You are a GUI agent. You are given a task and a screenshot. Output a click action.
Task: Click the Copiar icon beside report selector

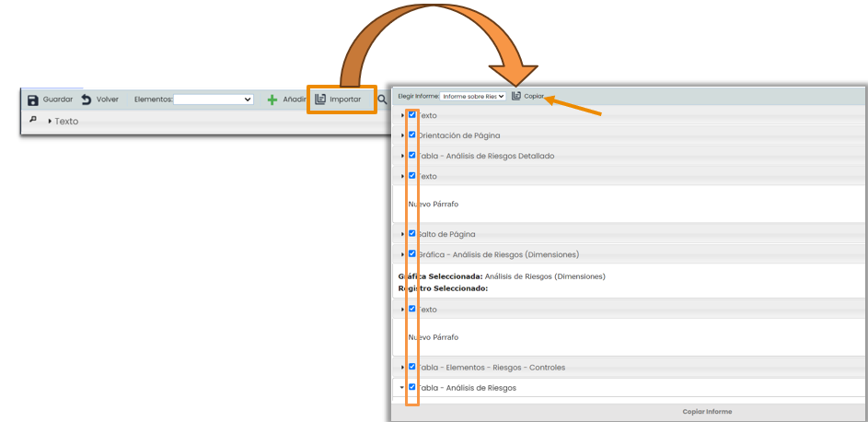516,96
